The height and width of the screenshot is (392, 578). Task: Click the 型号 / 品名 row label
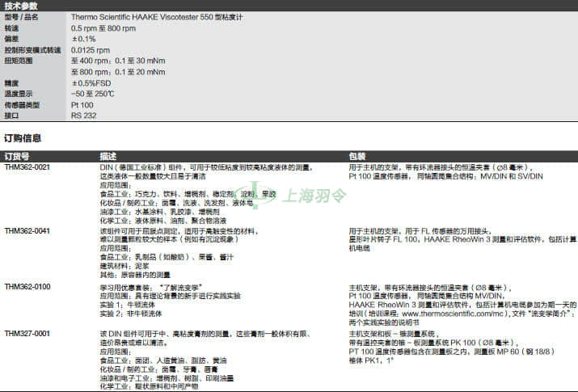click(21, 17)
